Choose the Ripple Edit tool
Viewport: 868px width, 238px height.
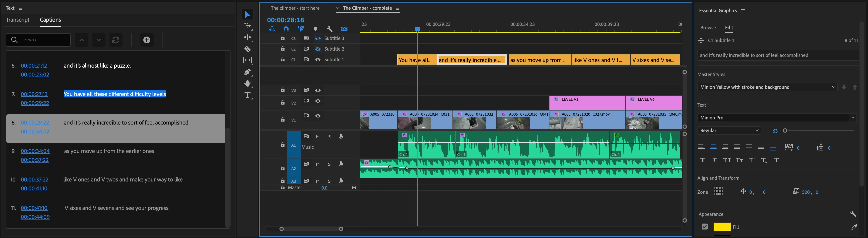247,37
